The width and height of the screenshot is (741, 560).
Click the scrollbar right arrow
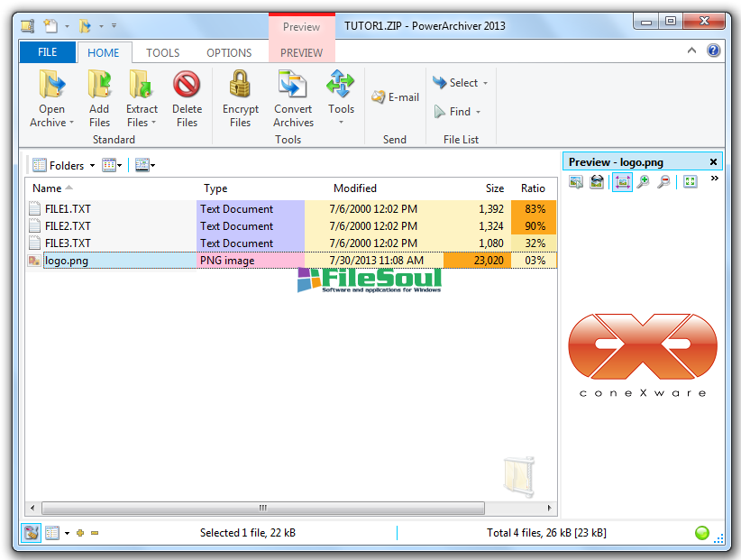pyautogui.click(x=549, y=508)
